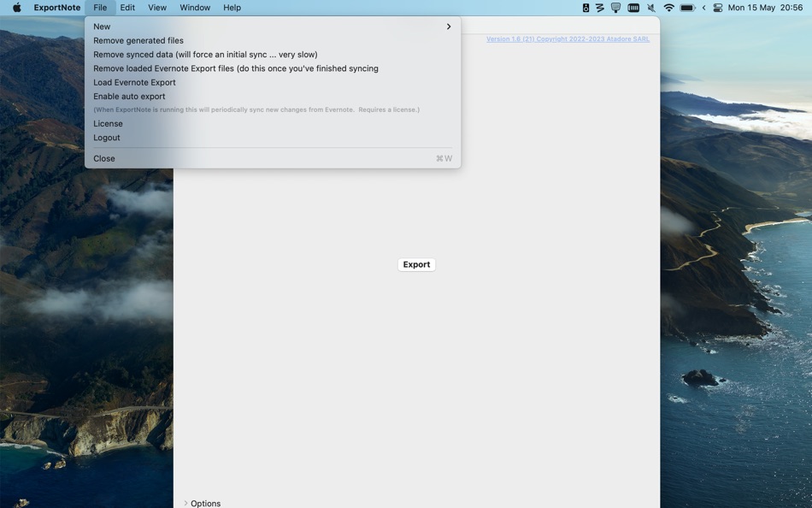Open the View menu
The image size is (812, 508).
(x=157, y=8)
